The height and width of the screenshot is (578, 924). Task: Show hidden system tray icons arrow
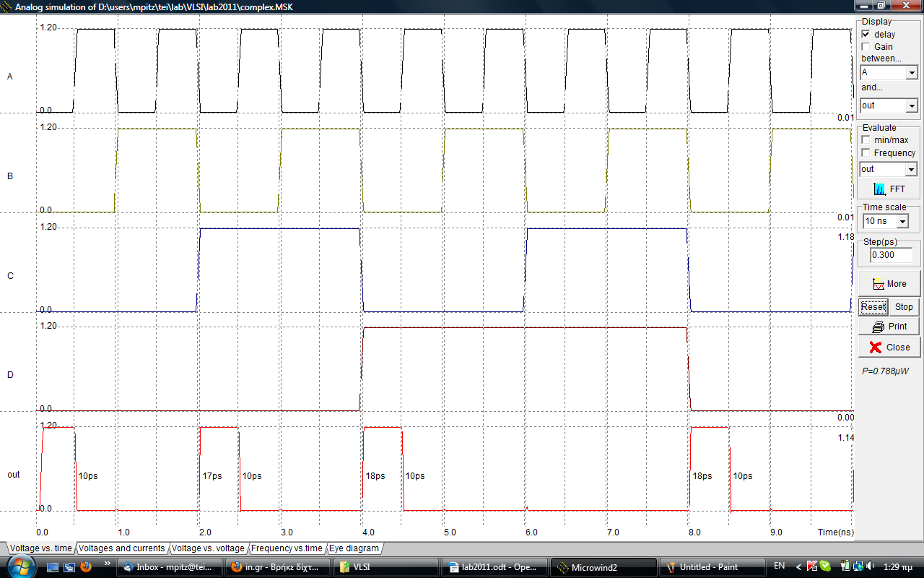click(799, 566)
